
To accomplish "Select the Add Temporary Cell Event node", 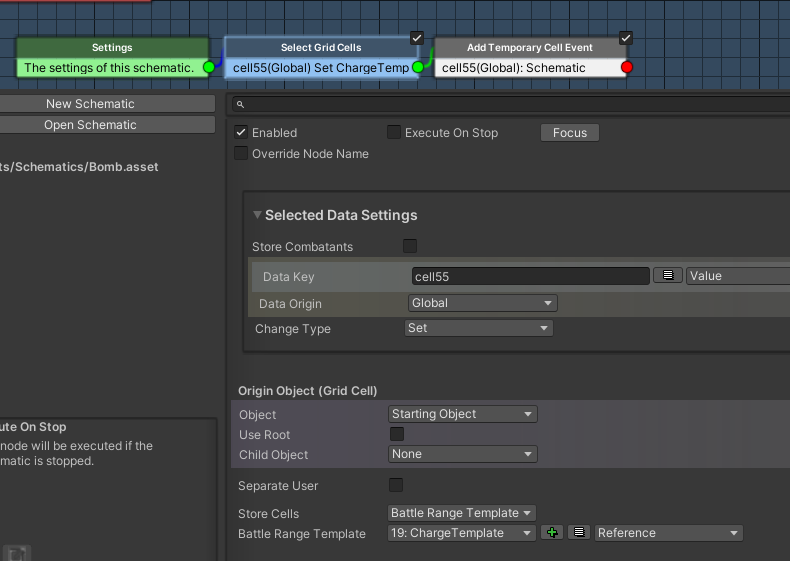I will pyautogui.click(x=530, y=57).
